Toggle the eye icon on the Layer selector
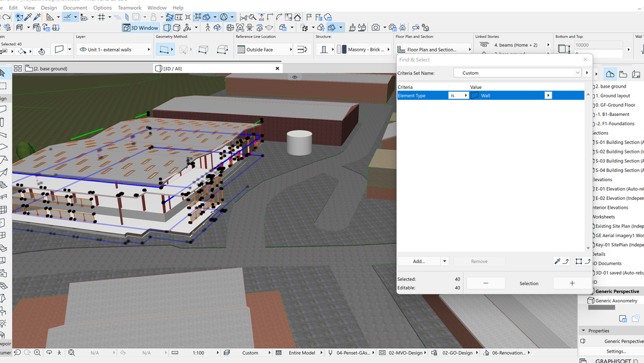 83,50
